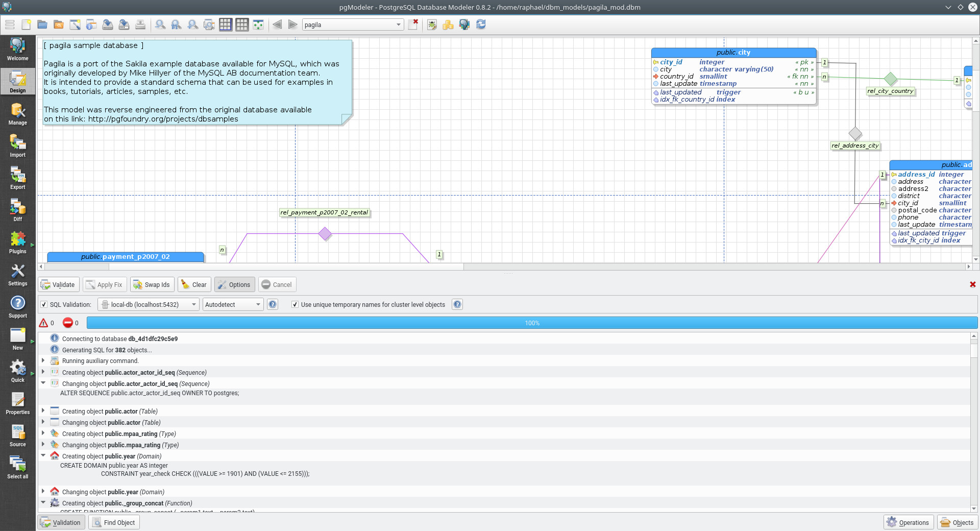The height and width of the screenshot is (531, 980).
Task: Open the Operations panel tab
Action: click(x=909, y=522)
